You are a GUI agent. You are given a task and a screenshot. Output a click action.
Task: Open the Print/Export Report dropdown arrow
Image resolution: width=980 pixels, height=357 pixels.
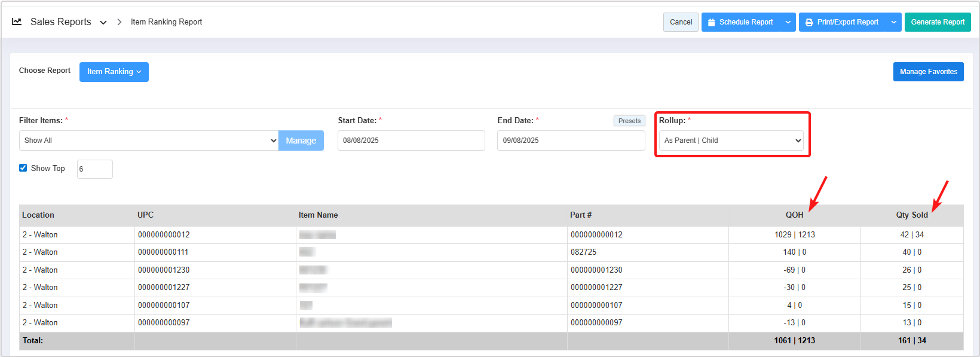(x=893, y=22)
